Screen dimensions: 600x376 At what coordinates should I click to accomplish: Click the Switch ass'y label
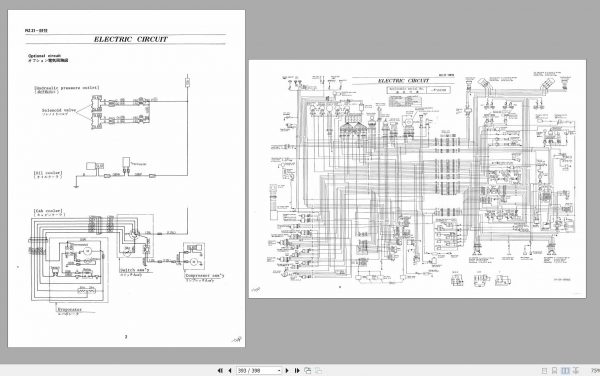[x=136, y=270]
